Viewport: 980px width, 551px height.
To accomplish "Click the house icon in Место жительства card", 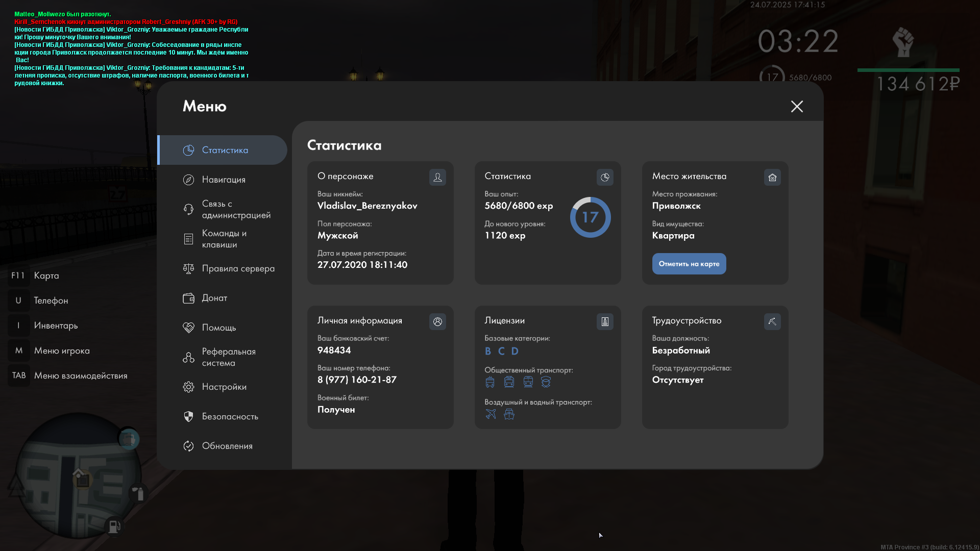I will (x=772, y=177).
